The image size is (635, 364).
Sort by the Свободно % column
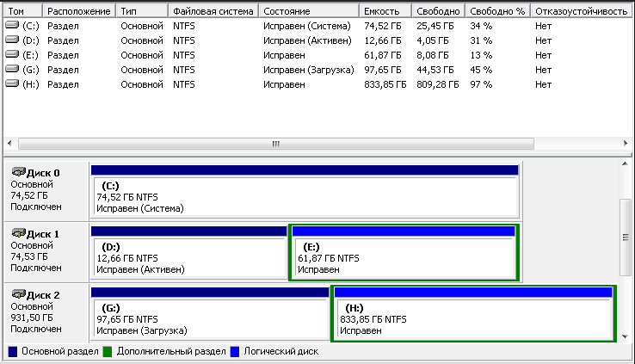coord(496,11)
